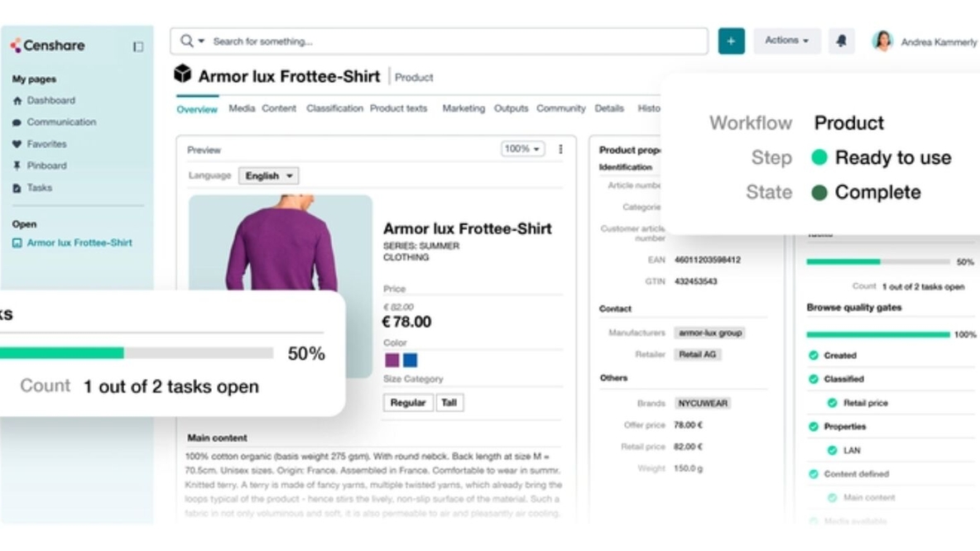Open Favorites from the sidebar
Image resolution: width=980 pixels, height=551 pixels.
click(x=46, y=144)
